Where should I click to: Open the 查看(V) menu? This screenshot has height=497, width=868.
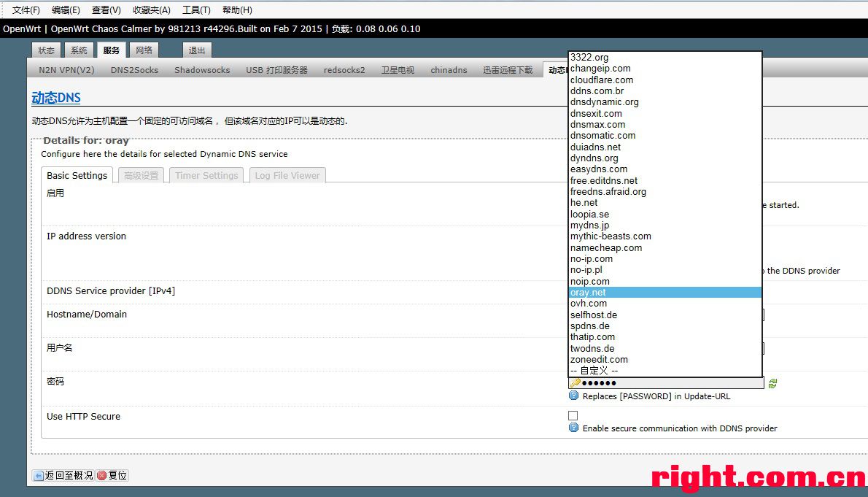[x=106, y=10]
